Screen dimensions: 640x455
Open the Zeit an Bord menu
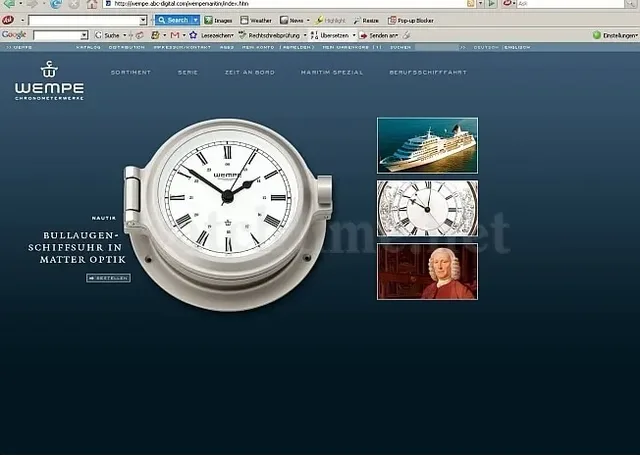(x=249, y=72)
